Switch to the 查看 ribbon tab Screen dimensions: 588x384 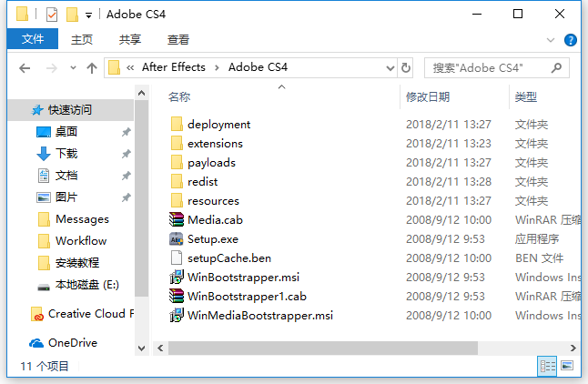(178, 40)
